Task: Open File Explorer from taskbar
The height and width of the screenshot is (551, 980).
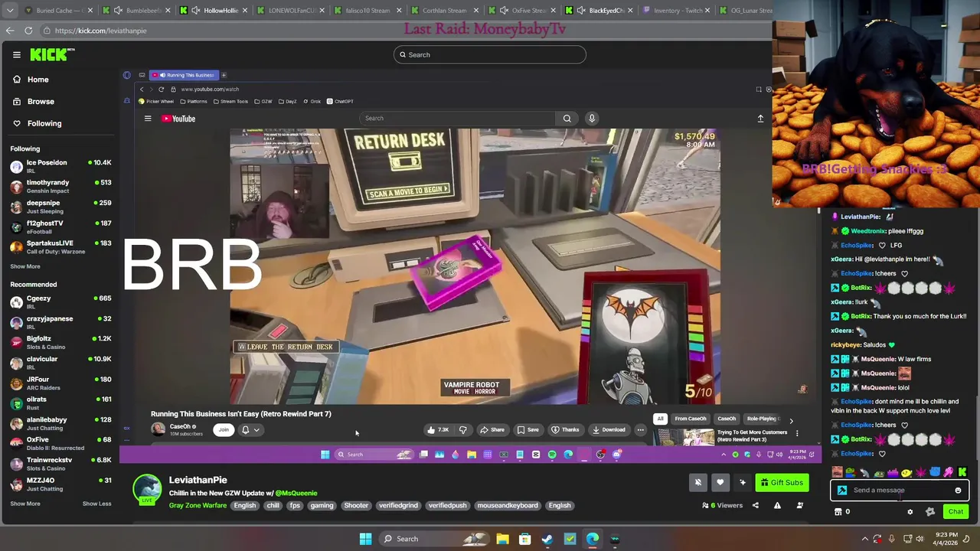Action: [x=502, y=539]
